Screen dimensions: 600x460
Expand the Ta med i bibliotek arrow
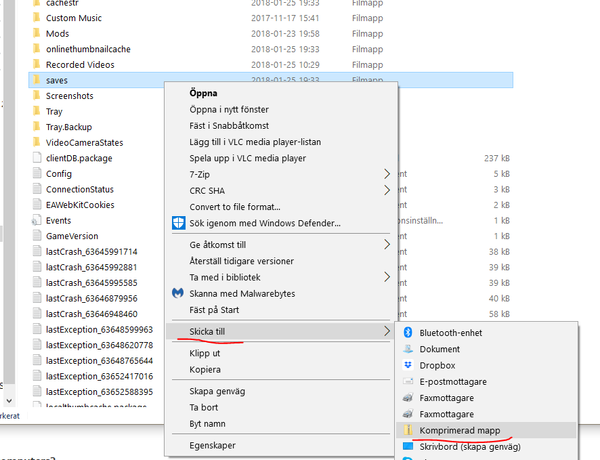click(387, 276)
